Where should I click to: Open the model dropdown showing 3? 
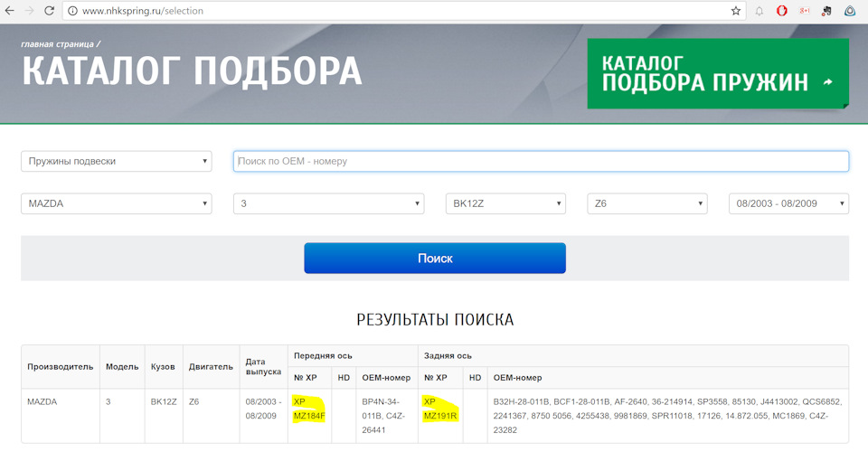[x=329, y=203]
